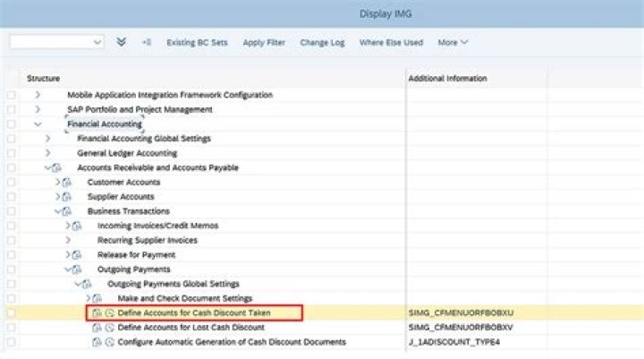Open documentation icon beside Business Transactions
644x359 pixels.
point(66,211)
